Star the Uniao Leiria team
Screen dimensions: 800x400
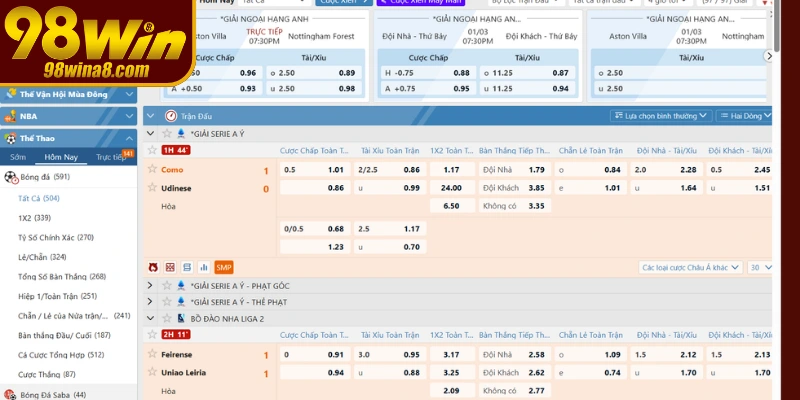(152, 372)
